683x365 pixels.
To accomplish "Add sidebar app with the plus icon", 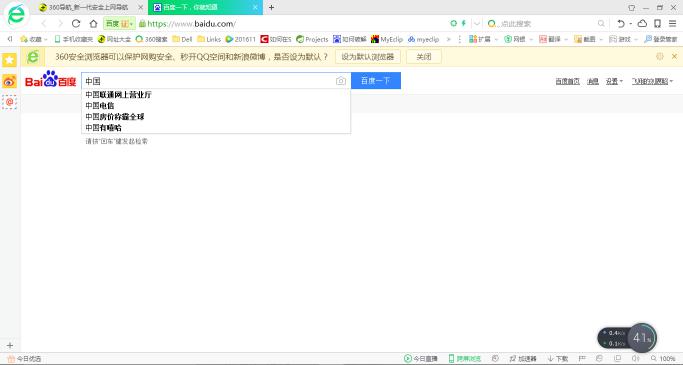I will [10, 345].
